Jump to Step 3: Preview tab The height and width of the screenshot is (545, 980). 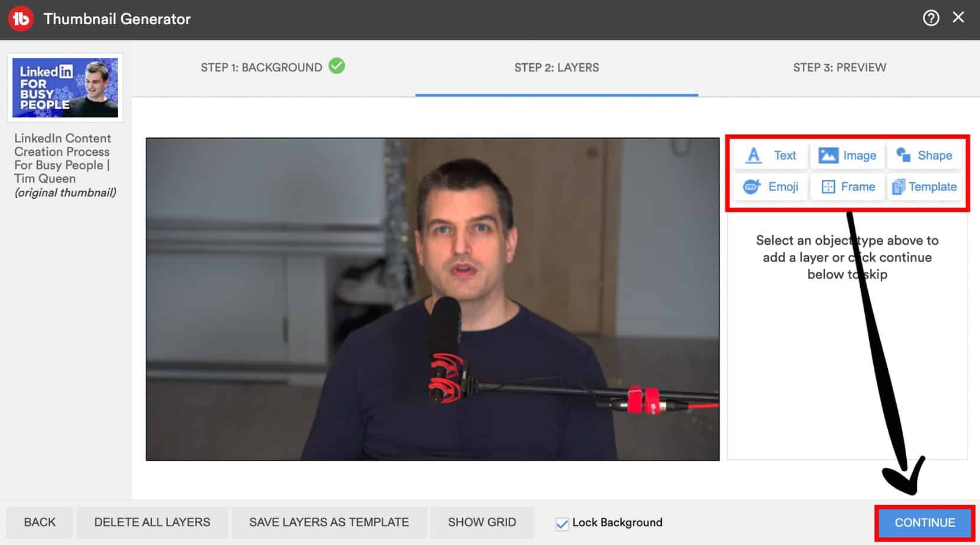click(x=839, y=68)
